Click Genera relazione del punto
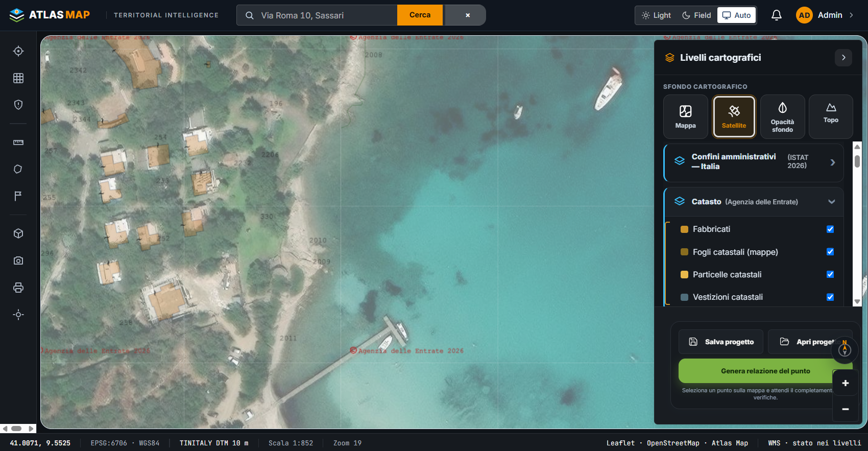The image size is (868, 451). (765, 371)
